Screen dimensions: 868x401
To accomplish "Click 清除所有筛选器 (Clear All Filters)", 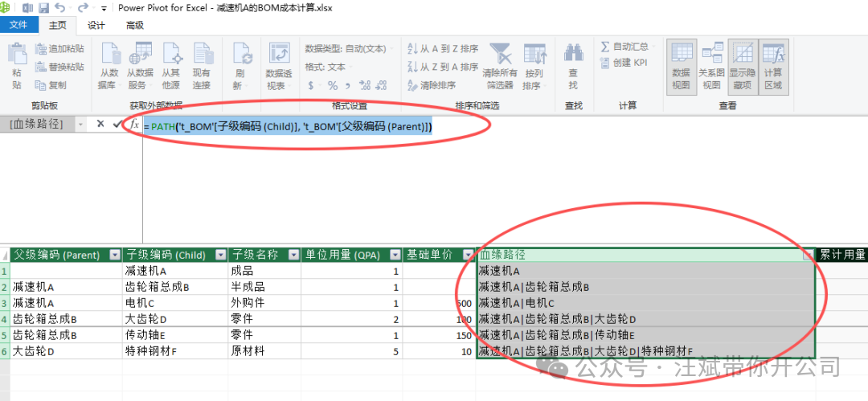I will pos(500,64).
